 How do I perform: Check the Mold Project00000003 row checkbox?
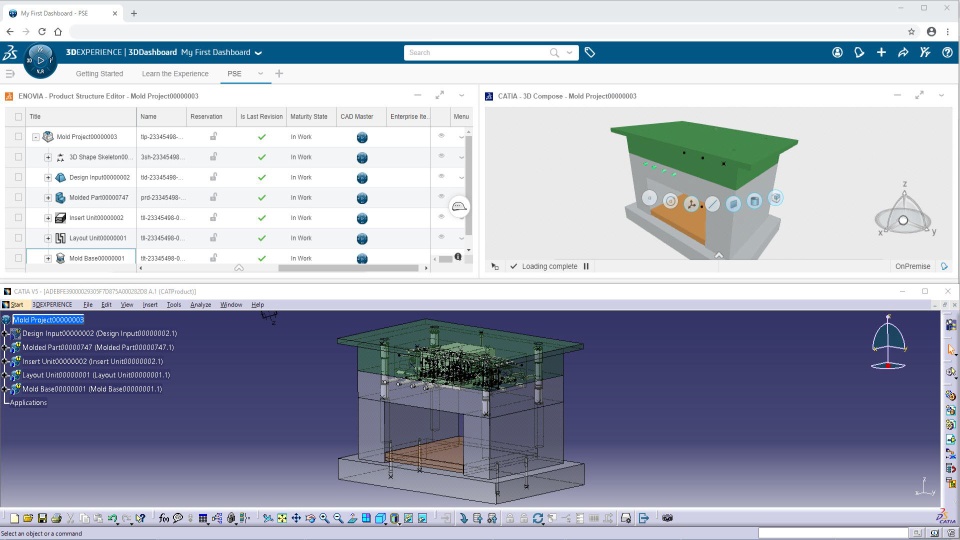pos(18,137)
